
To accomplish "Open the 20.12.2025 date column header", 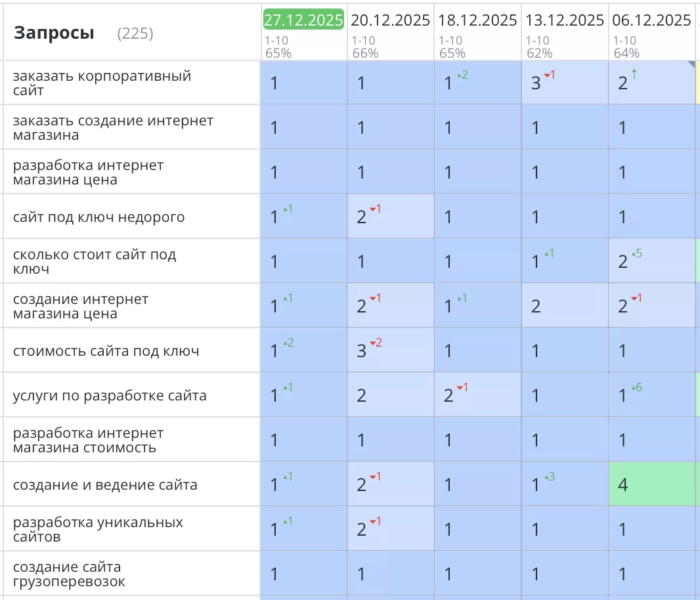I will pyautogui.click(x=390, y=20).
